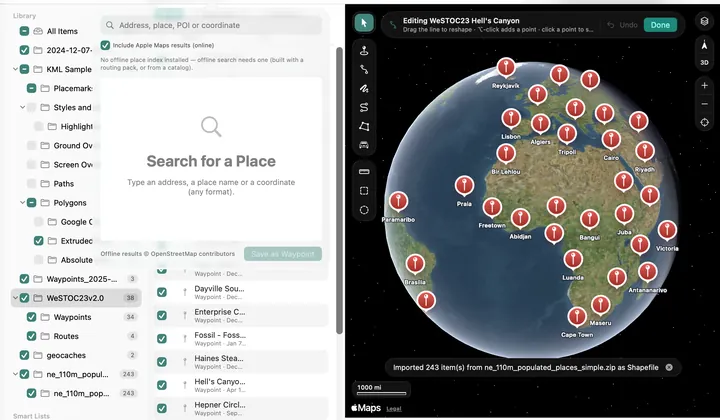Click the 1000 mi scale bar
The height and width of the screenshot is (420, 720).
tap(381, 389)
